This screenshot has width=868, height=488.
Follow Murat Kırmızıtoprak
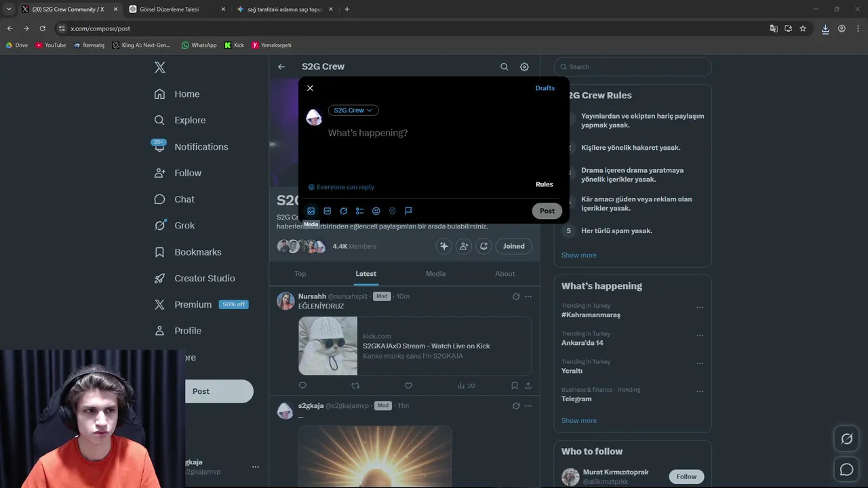686,476
